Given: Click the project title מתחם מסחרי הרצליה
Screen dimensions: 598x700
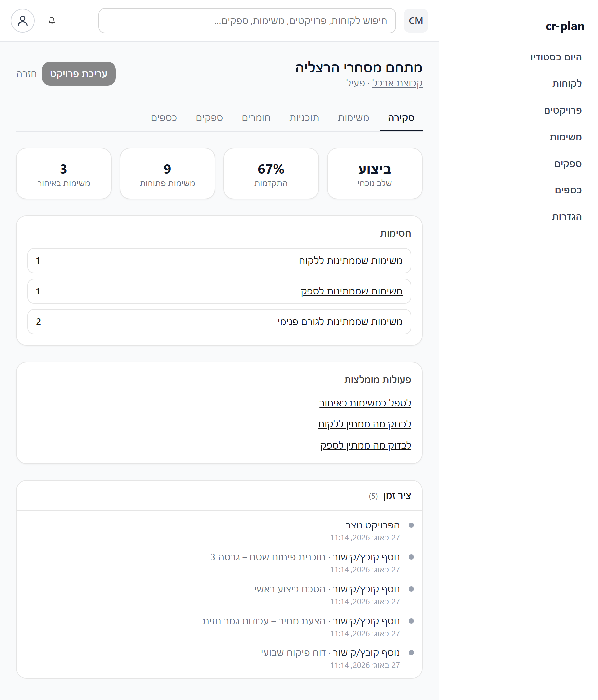Looking at the screenshot, I should pyautogui.click(x=358, y=68).
